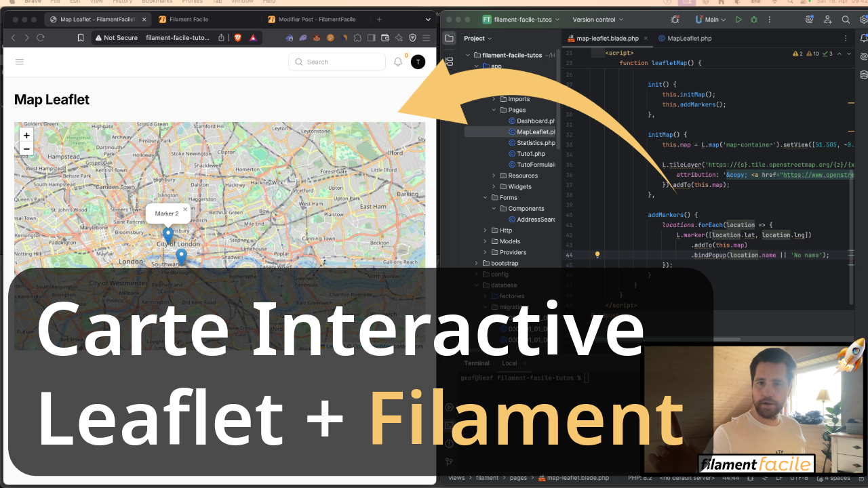Close the Marker 2 popup
The image size is (868, 488).
click(x=185, y=209)
